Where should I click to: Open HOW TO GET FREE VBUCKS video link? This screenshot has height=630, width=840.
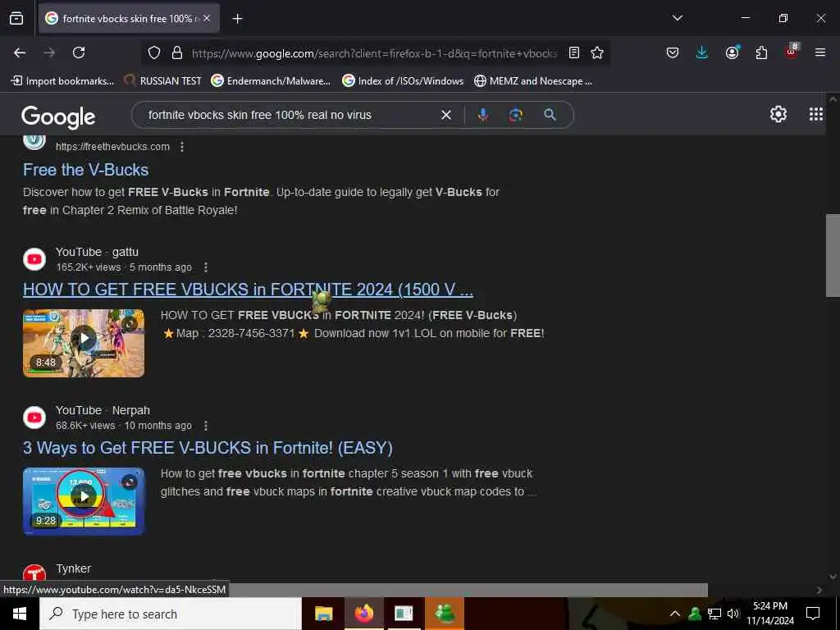point(248,290)
